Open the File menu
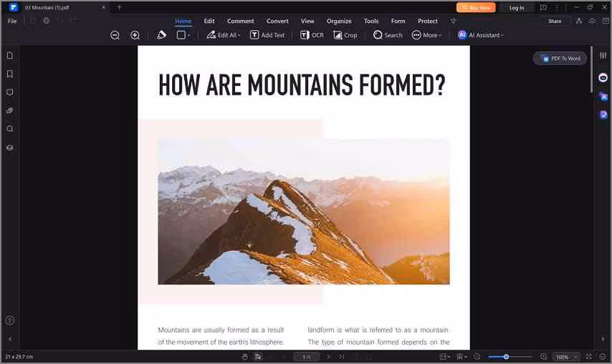Viewport: 612px width, 364px height. tap(12, 21)
